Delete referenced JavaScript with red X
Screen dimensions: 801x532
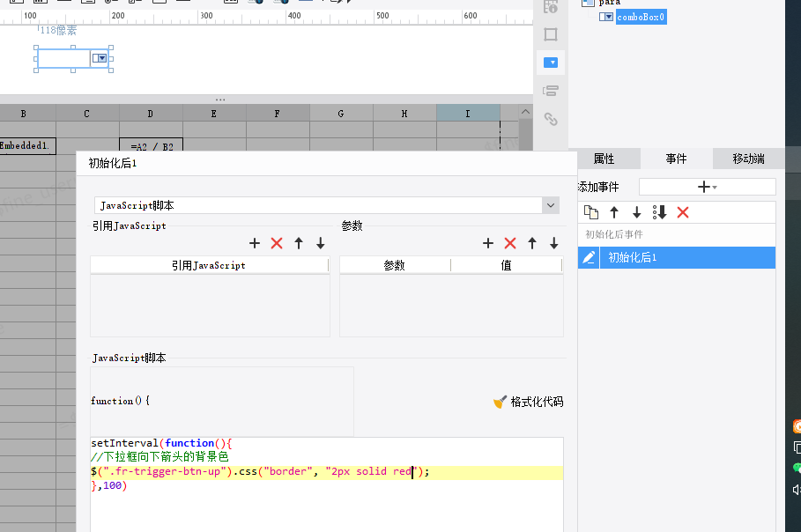click(x=277, y=243)
